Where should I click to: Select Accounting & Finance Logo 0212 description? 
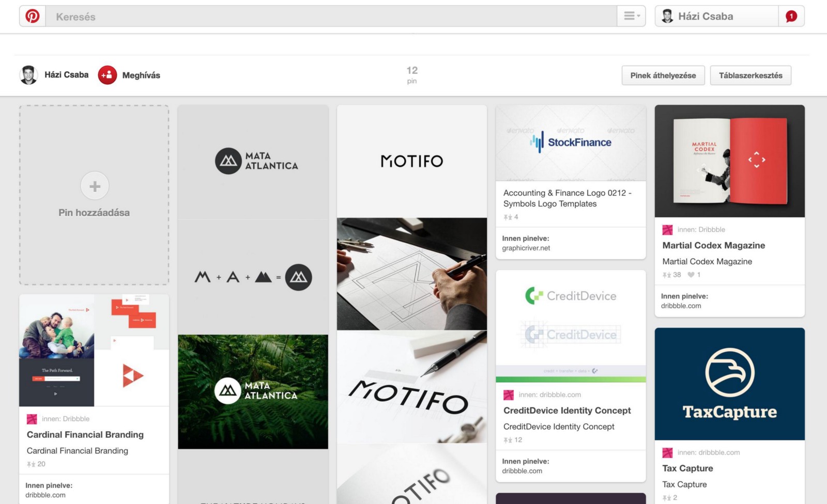pos(568,199)
